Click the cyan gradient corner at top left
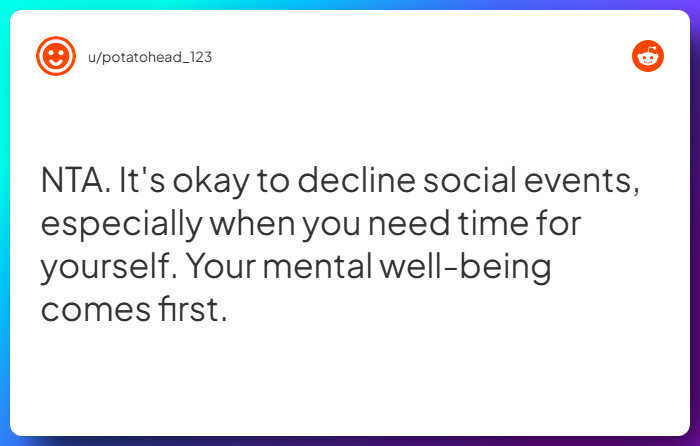The image size is (700, 446). (x=4, y=4)
